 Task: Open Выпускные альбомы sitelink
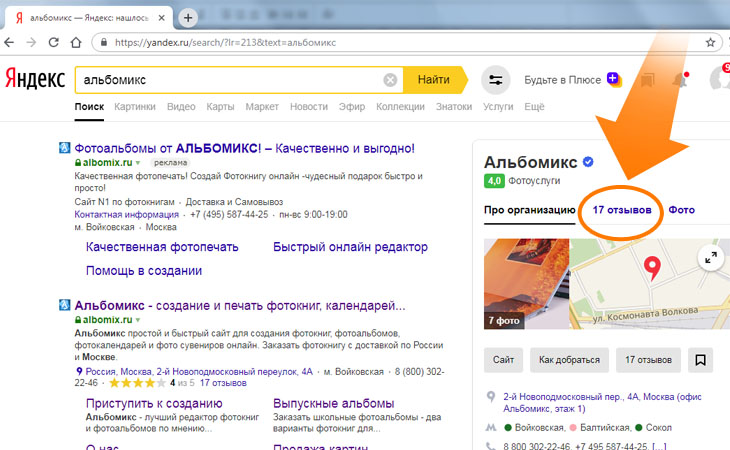(x=333, y=403)
